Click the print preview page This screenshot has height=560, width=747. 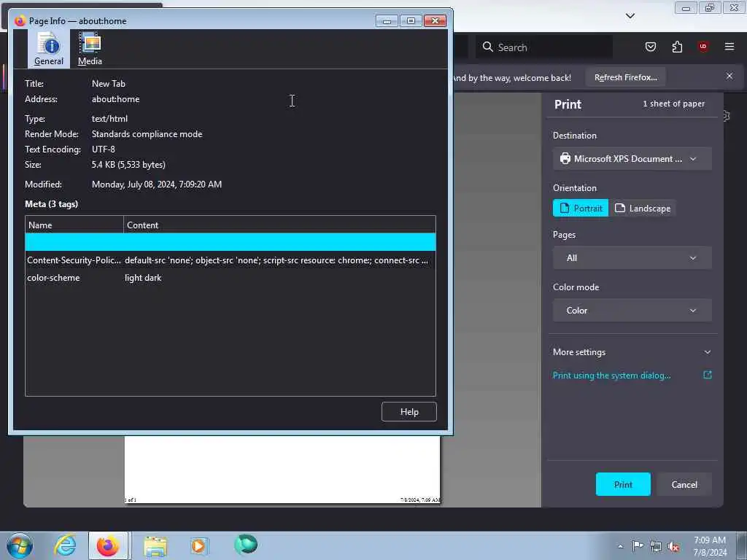point(282,469)
